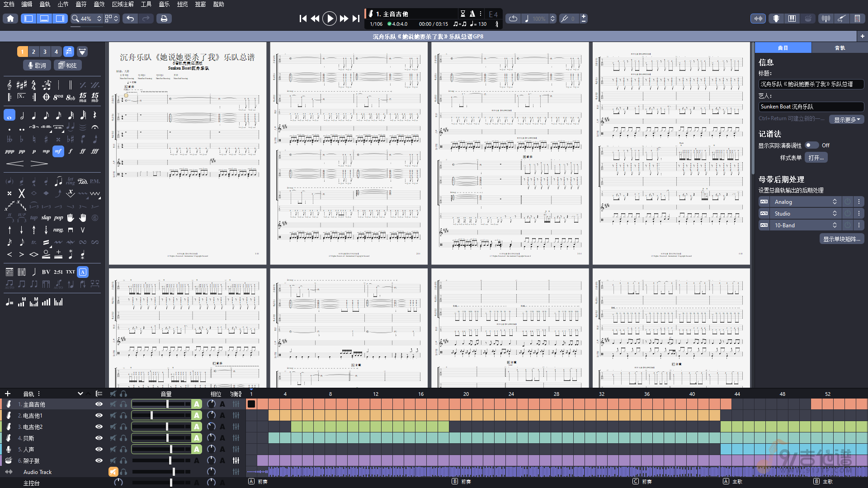The width and height of the screenshot is (868, 488).
Task: Insert text with the TXT icon
Action: (x=71, y=272)
